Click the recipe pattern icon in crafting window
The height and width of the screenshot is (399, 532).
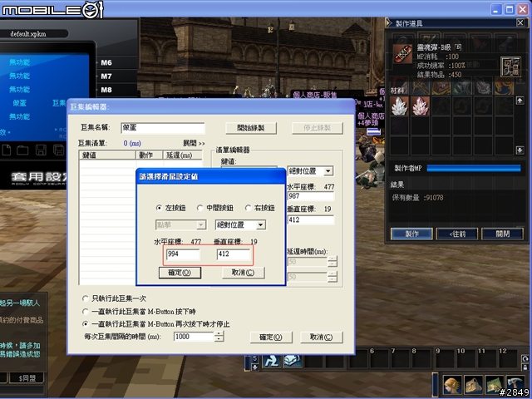pos(510,66)
